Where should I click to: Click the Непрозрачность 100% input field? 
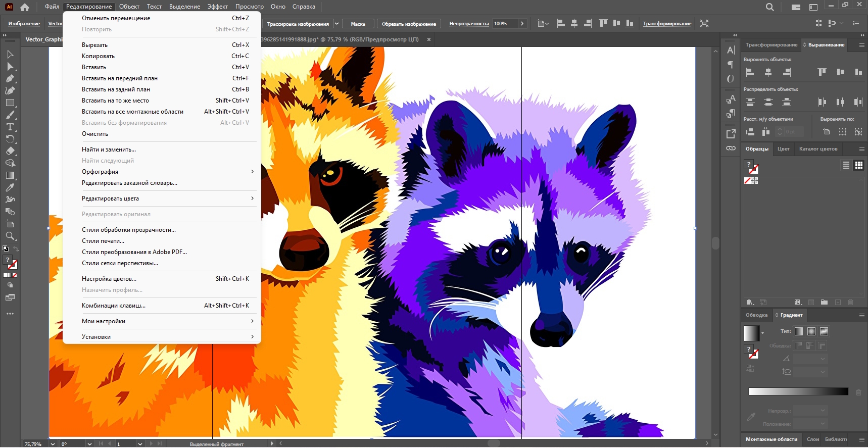click(505, 24)
